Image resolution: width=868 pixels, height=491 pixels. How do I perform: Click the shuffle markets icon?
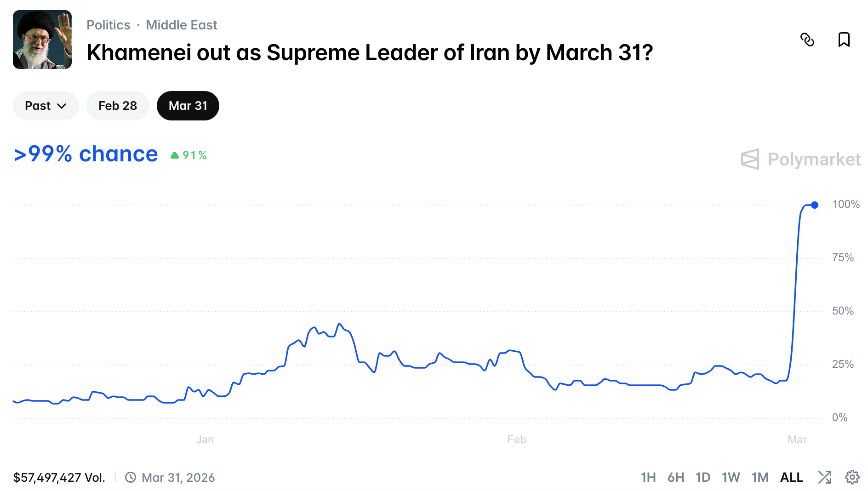[825, 478]
